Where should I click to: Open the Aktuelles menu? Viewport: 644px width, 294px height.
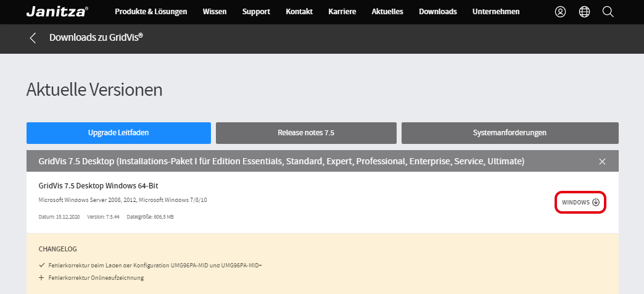[x=387, y=12]
